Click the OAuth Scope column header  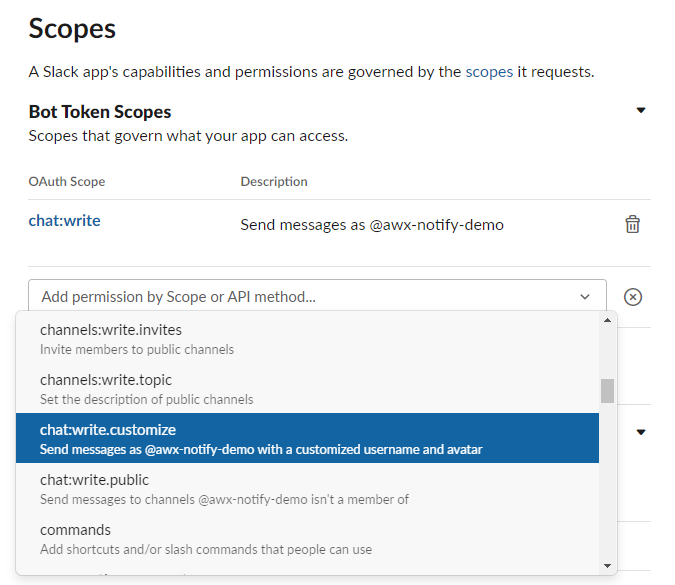(x=67, y=182)
